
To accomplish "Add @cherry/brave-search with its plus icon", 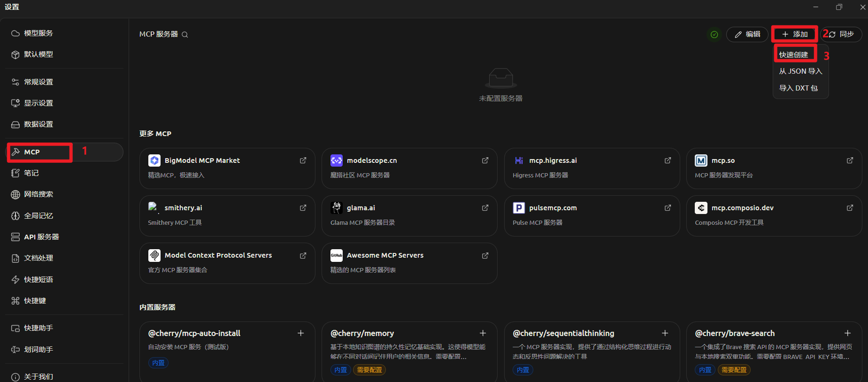I will pos(847,333).
